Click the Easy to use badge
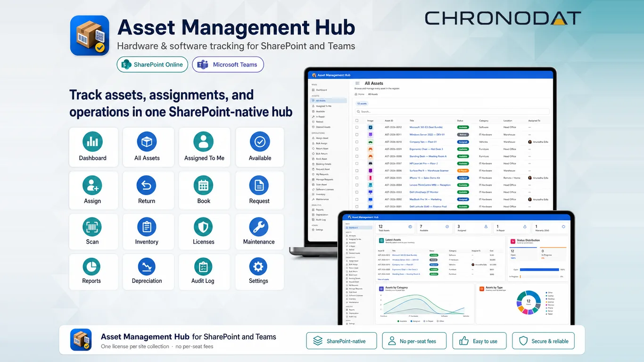Image resolution: width=644 pixels, height=362 pixels. (x=479, y=341)
